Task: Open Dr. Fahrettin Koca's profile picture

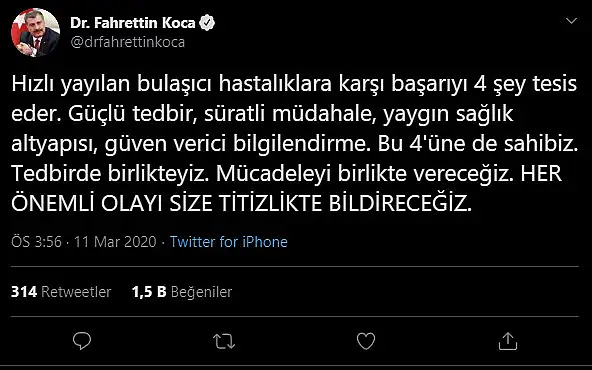Action: (35, 32)
